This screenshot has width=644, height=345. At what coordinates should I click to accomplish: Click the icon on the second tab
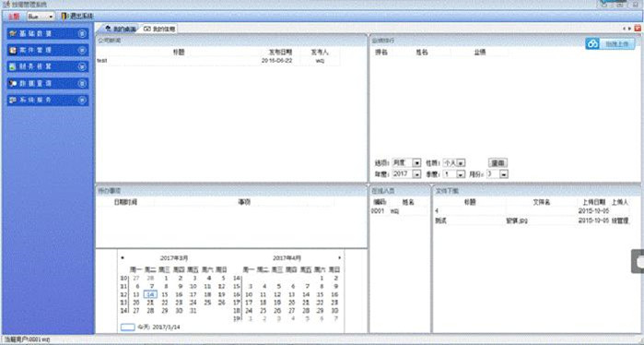[147, 29]
